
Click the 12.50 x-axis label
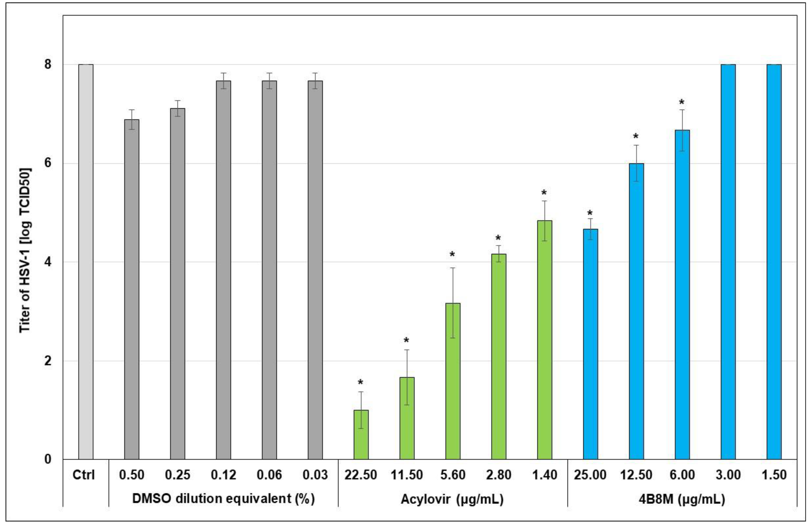pos(636,475)
